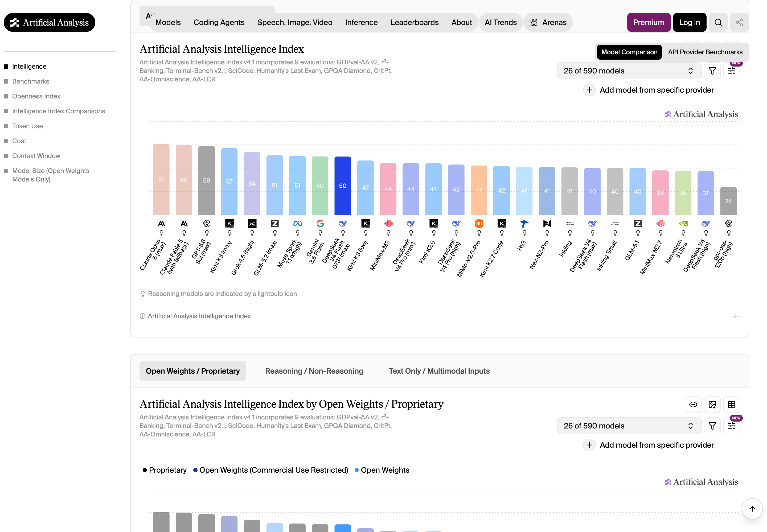
Task: Select the Open Weights / Proprietary tab
Action: point(192,371)
